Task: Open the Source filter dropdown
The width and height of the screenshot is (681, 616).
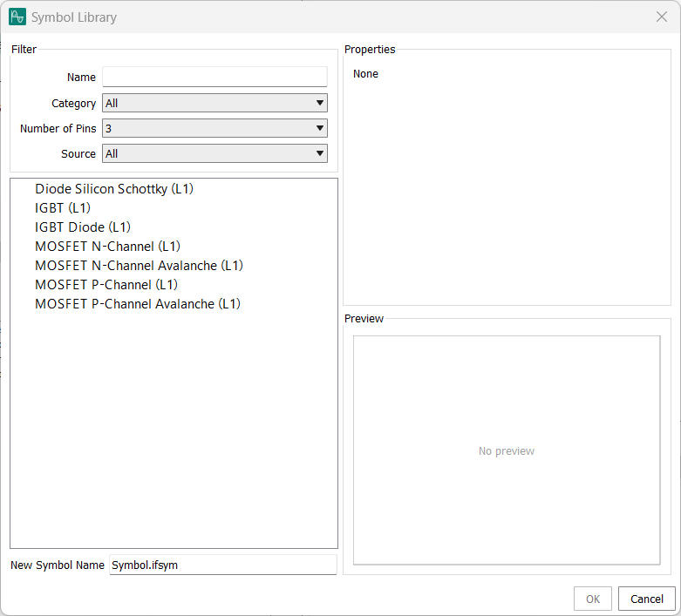Action: click(215, 153)
